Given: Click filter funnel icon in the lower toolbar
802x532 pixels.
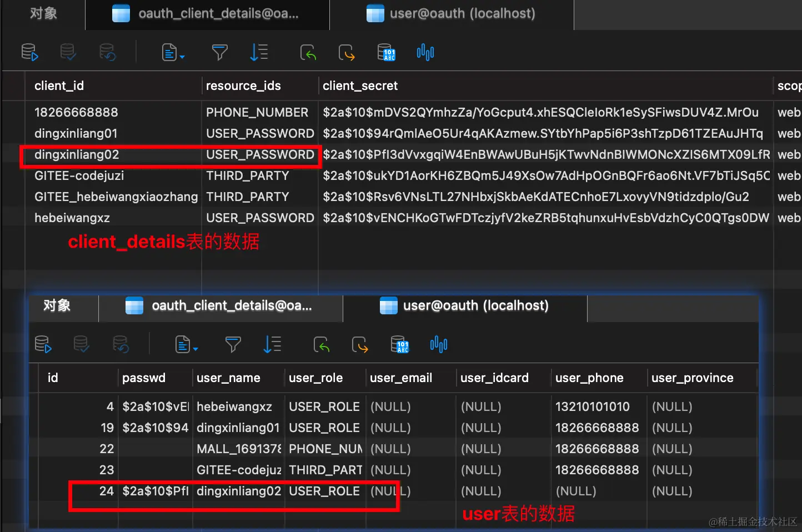Looking at the screenshot, I should [x=233, y=344].
